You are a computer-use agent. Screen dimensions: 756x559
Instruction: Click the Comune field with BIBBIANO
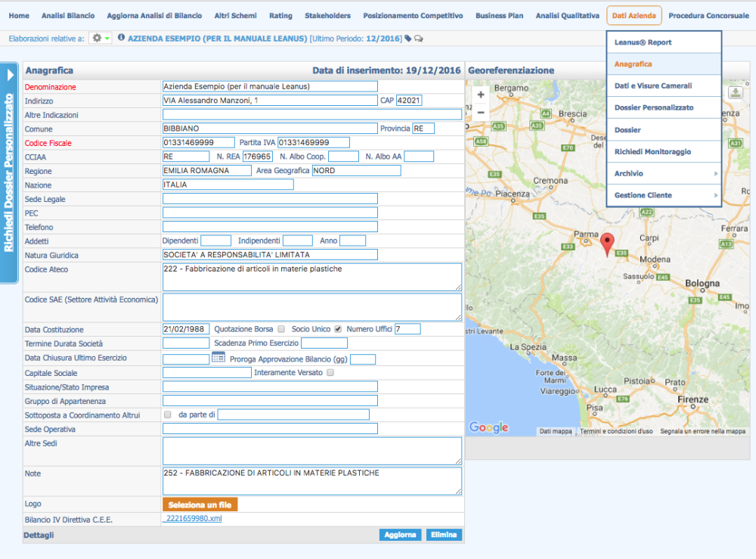coord(270,129)
